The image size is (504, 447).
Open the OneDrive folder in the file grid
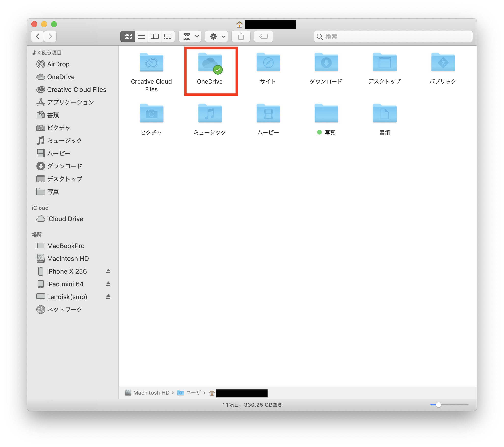tap(210, 63)
